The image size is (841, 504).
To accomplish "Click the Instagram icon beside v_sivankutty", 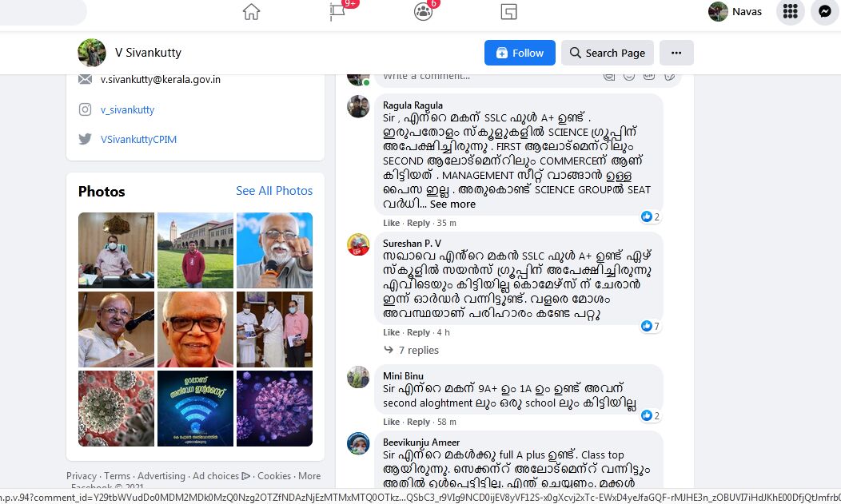I will (85, 109).
